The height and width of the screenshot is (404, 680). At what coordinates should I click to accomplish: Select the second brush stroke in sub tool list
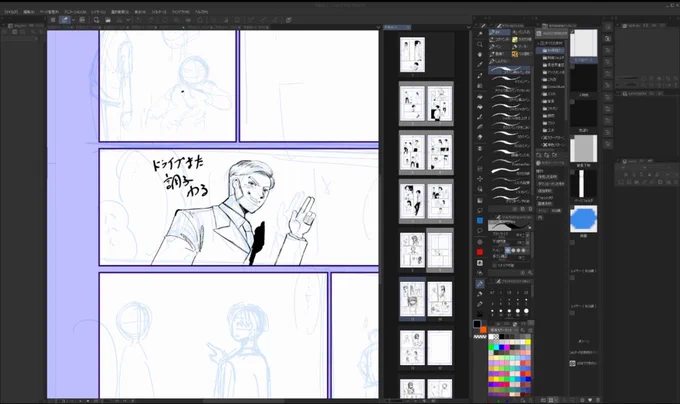point(510,79)
